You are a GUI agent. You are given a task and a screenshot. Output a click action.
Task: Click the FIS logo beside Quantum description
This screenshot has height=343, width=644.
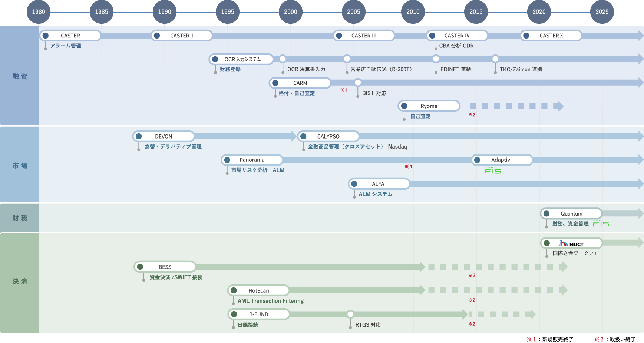coord(601,223)
